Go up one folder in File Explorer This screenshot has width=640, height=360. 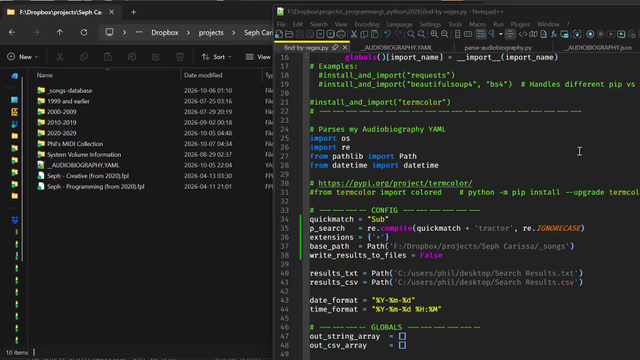point(60,32)
